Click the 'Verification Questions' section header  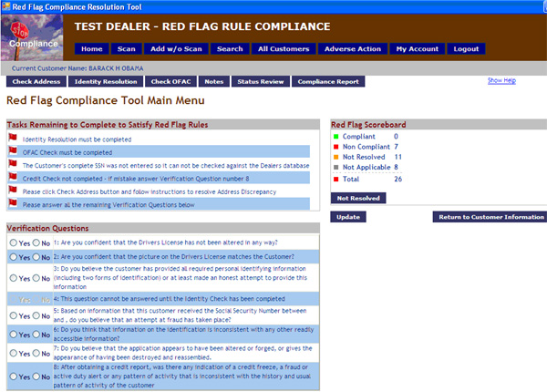(47, 229)
